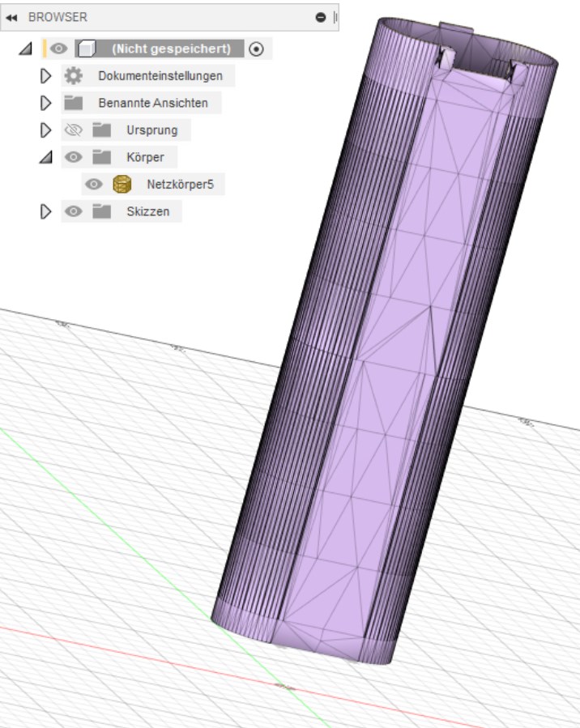Select the Netzkörper5 tree item
The height and width of the screenshot is (728, 580).
click(x=180, y=185)
